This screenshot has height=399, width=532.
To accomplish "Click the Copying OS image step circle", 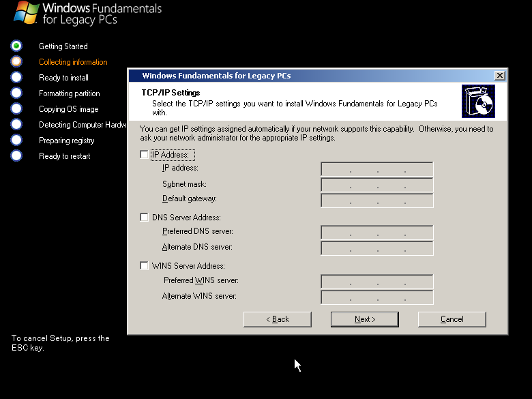I will coord(16,108).
